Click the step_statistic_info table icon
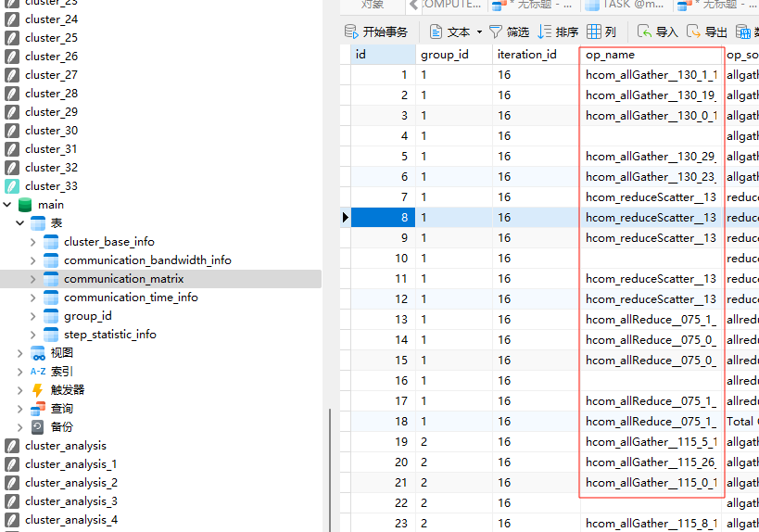This screenshot has width=759, height=532. [x=51, y=335]
